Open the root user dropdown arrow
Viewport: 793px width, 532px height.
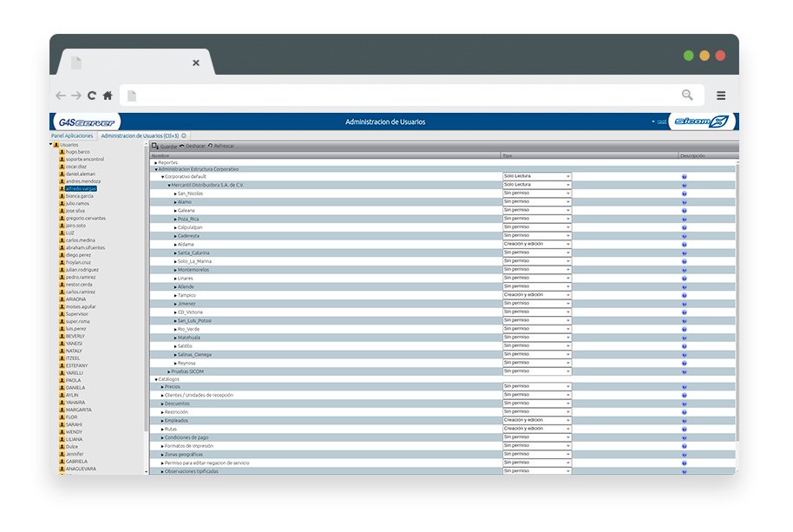pos(653,122)
